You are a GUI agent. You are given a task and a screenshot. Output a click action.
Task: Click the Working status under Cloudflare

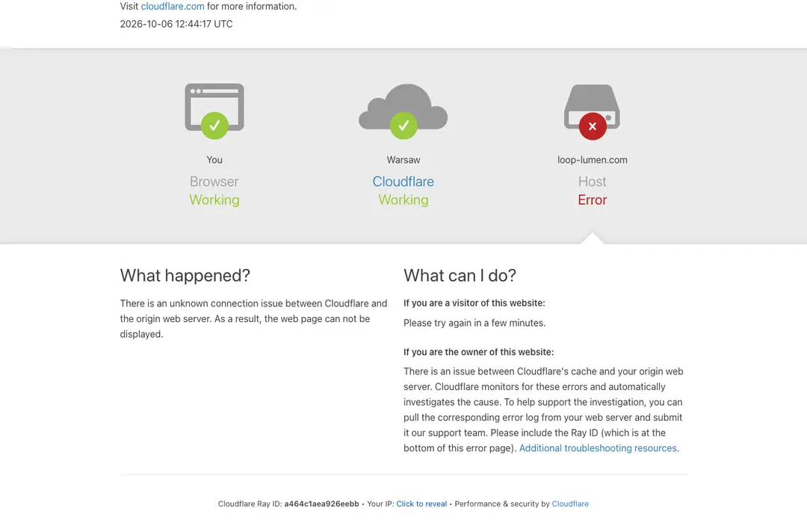tap(403, 200)
